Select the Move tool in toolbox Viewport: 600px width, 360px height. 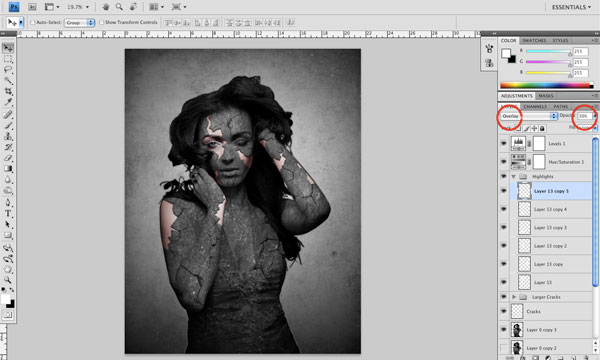[8, 48]
